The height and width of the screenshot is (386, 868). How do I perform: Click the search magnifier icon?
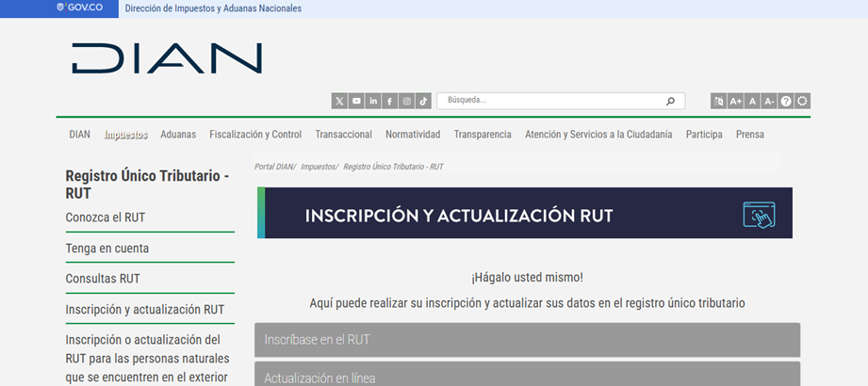(x=670, y=101)
